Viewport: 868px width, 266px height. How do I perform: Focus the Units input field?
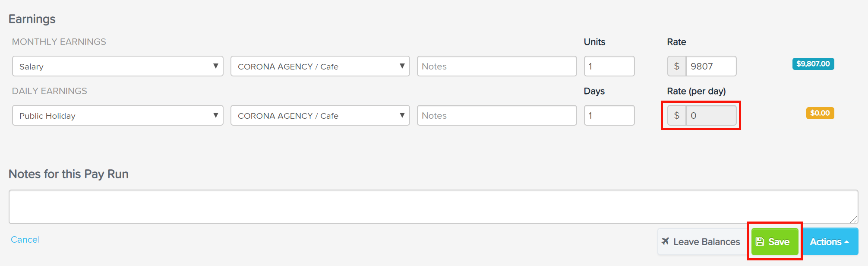tap(609, 66)
